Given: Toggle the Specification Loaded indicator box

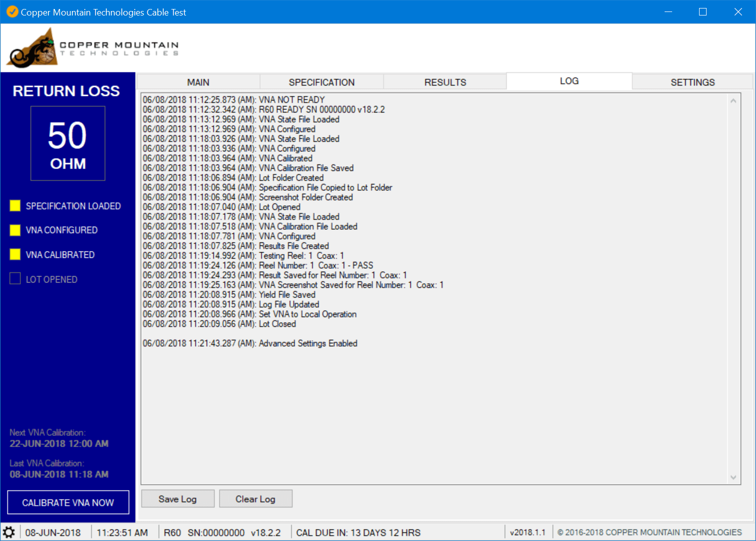Looking at the screenshot, I should [x=15, y=206].
